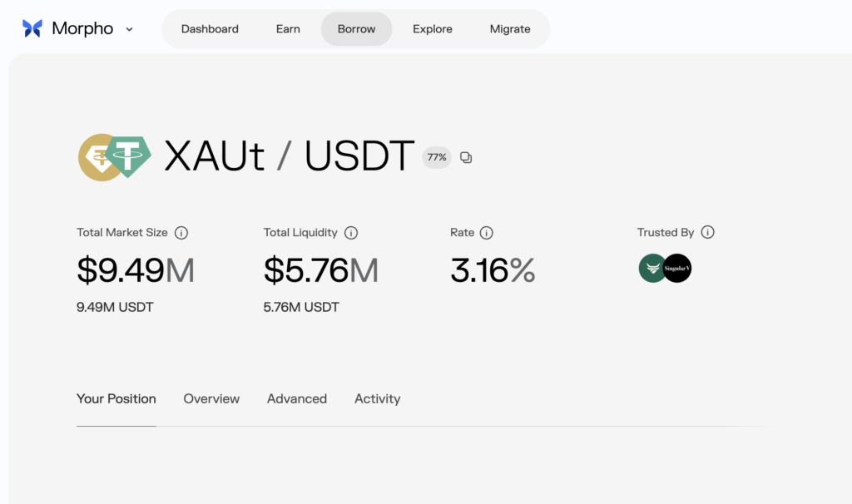Copy the market address via copy icon

pyautogui.click(x=466, y=157)
